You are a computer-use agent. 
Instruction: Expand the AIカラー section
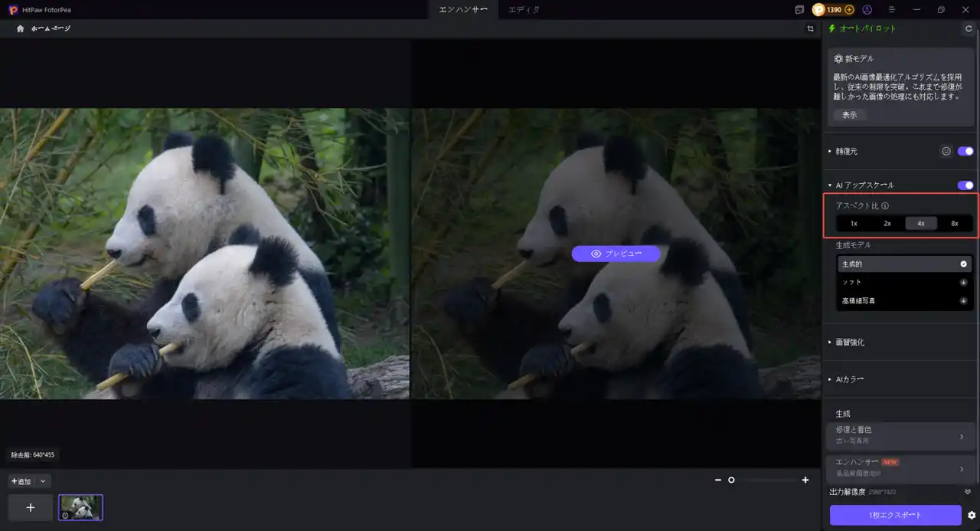tap(849, 379)
